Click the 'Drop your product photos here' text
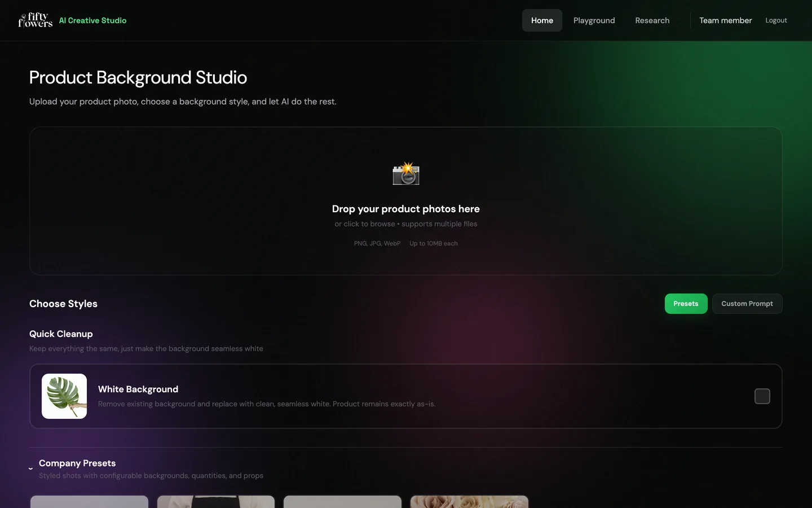This screenshot has width=812, height=508. pyautogui.click(x=406, y=209)
